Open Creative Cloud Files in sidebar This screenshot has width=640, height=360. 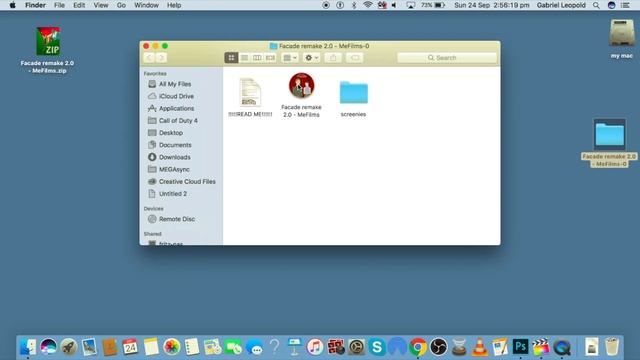pos(187,181)
